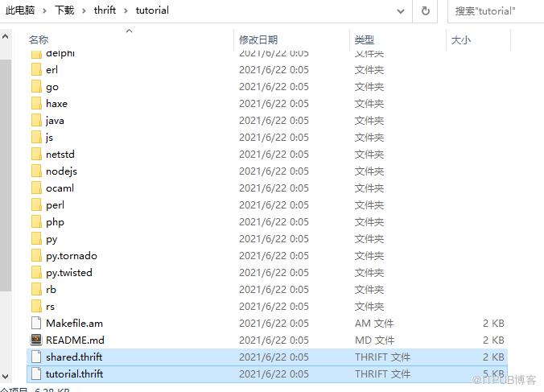This screenshot has height=392, width=544.
Task: Go to thrift in the breadcrumb path
Action: pos(105,10)
